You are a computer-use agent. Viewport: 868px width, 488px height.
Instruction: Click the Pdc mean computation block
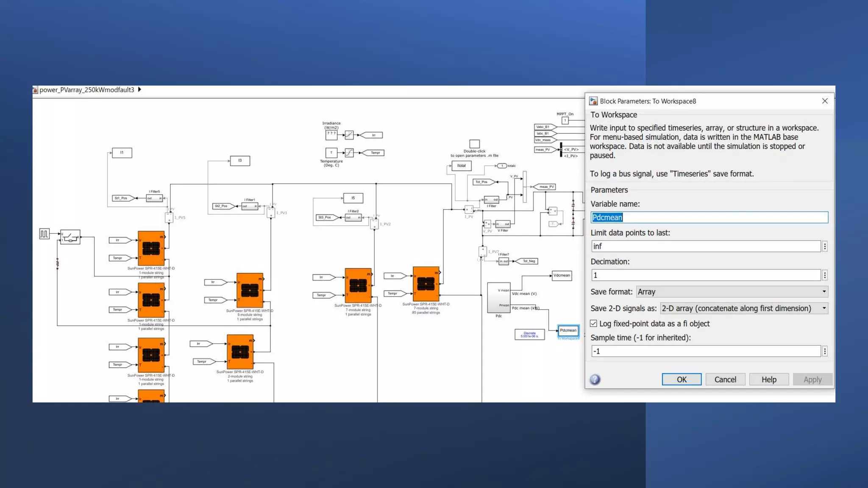pos(498,297)
